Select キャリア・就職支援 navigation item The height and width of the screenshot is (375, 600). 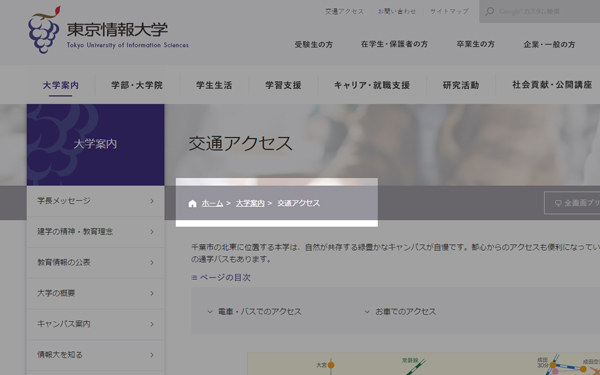(372, 85)
